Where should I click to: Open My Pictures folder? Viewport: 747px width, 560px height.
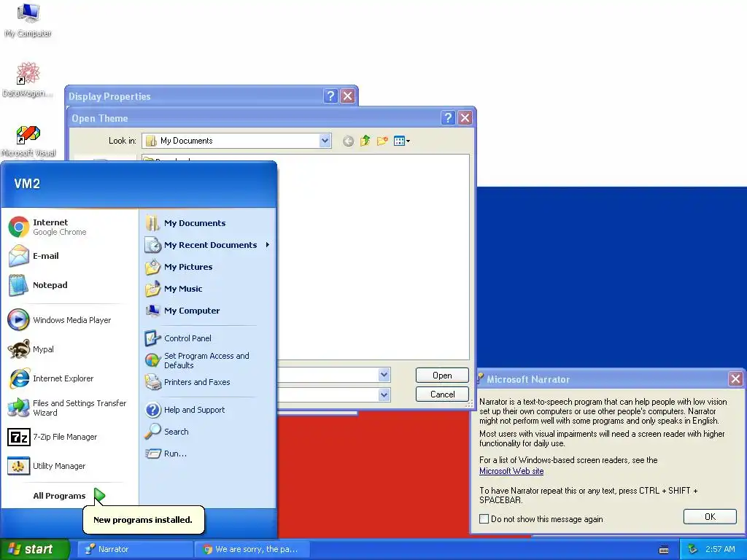click(x=207, y=267)
